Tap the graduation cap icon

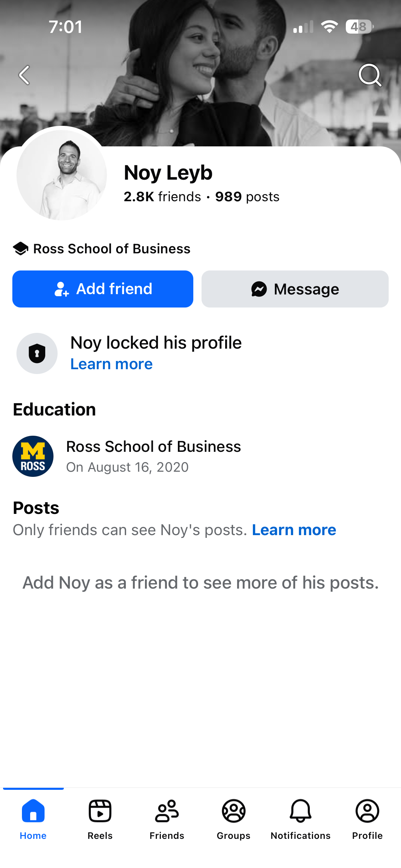click(21, 249)
